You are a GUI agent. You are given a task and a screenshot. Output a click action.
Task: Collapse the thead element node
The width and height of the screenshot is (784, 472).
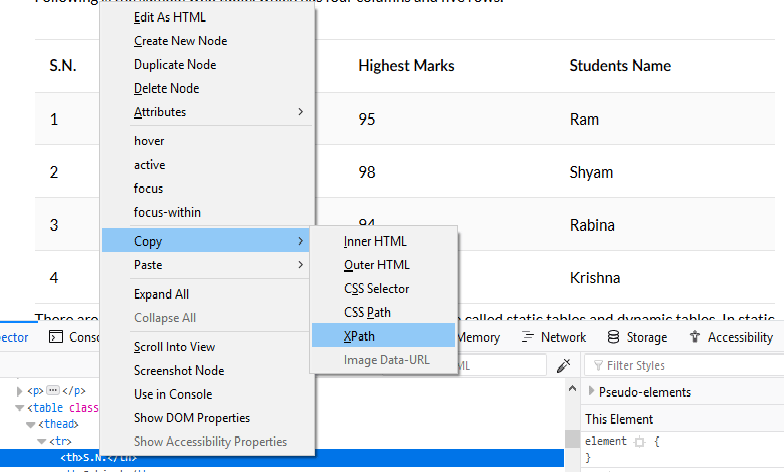coord(30,424)
